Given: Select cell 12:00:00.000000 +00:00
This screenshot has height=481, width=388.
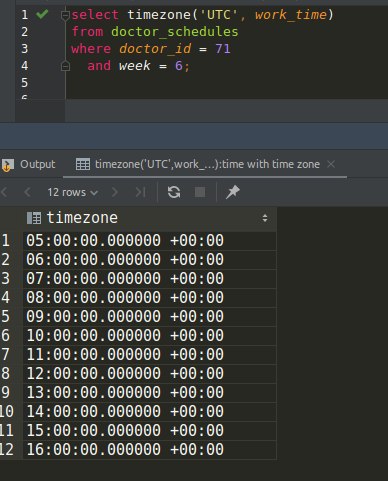Looking at the screenshot, I should coord(150,374).
